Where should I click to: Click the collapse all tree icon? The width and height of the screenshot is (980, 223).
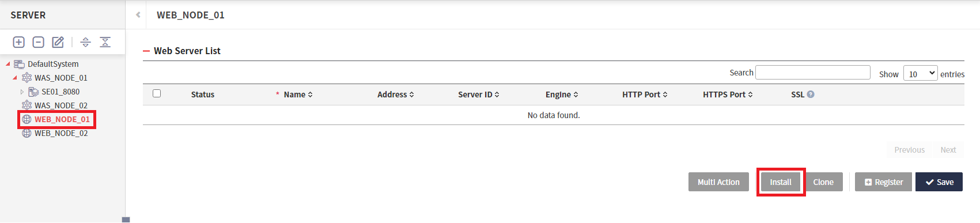(x=105, y=42)
